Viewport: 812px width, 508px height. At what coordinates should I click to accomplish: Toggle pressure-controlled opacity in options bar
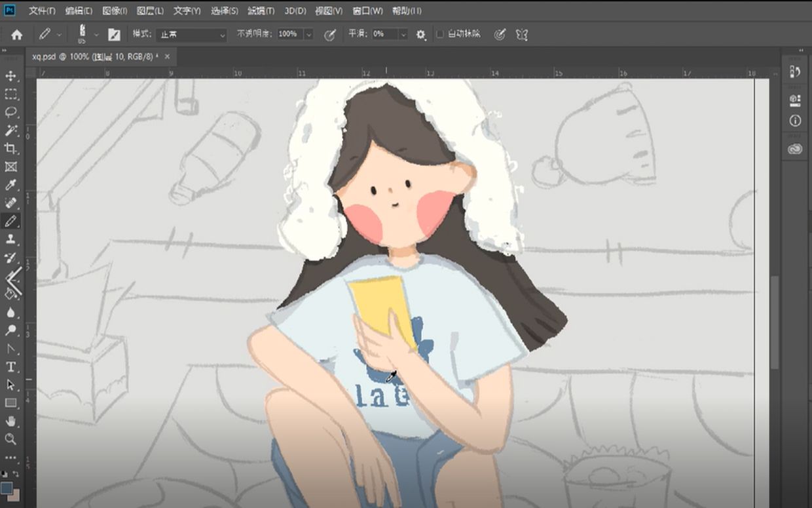pos(331,34)
